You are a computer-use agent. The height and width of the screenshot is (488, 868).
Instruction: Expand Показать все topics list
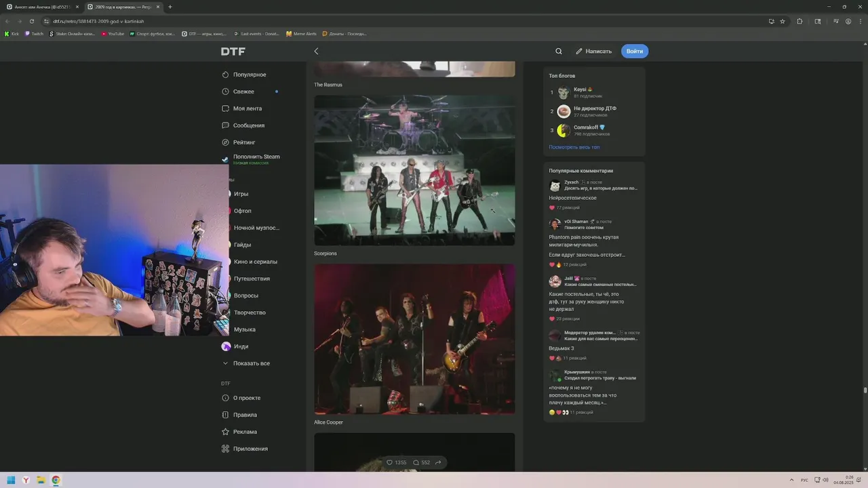[251, 363]
